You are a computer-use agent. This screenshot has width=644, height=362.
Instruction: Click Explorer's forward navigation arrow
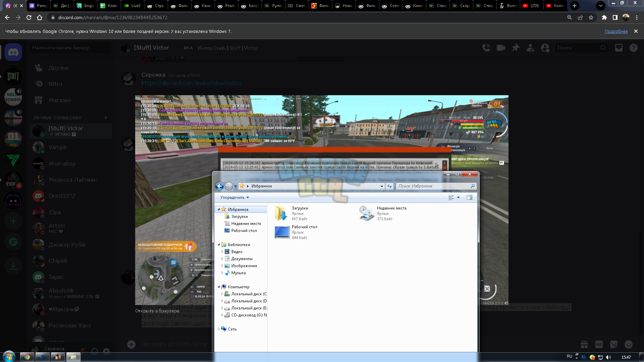pos(229,186)
